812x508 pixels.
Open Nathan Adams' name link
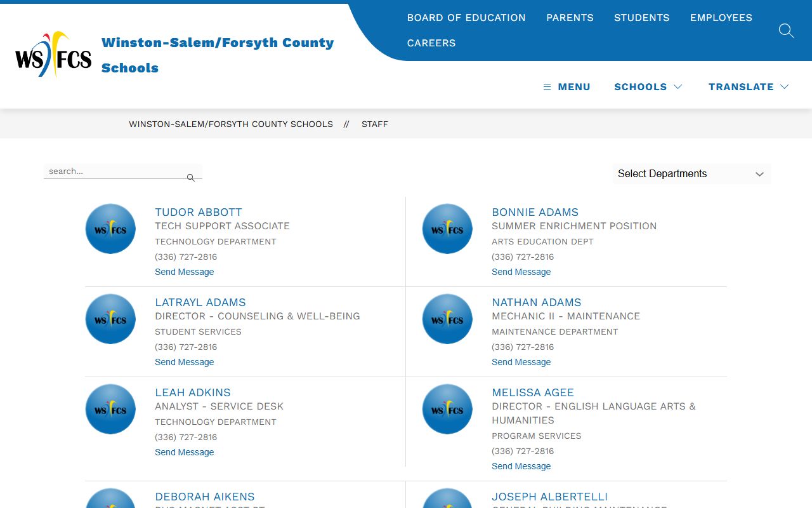(537, 302)
